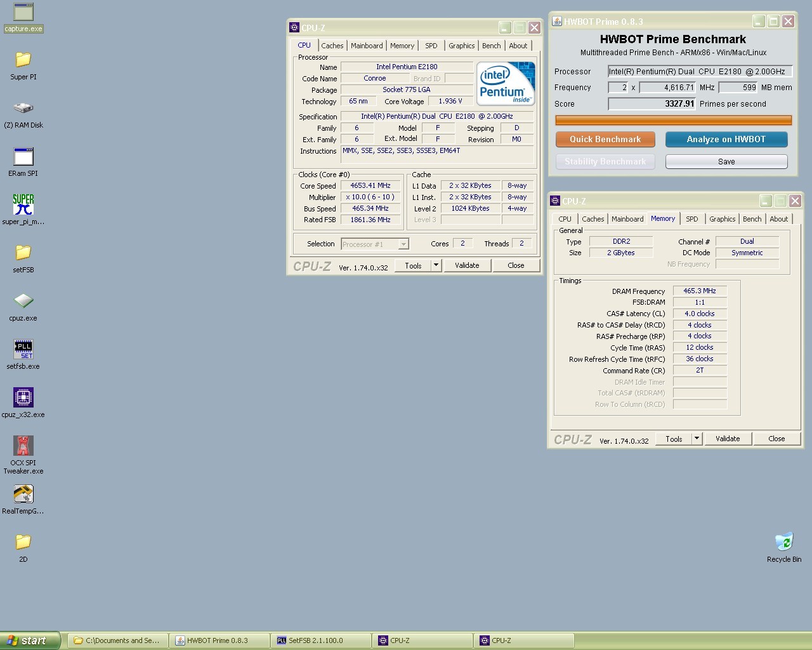Switch to first CPU-Z taskbar item
This screenshot has width=812, height=650.
click(x=422, y=640)
